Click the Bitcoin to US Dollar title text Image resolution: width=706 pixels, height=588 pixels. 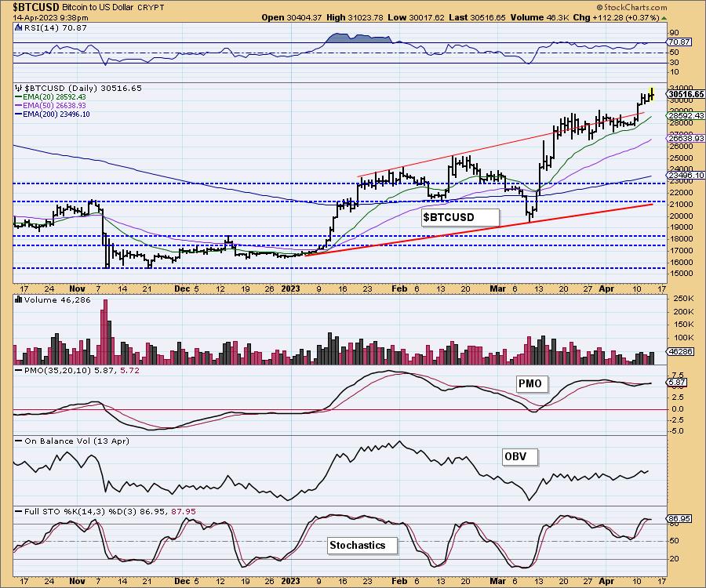coord(100,8)
